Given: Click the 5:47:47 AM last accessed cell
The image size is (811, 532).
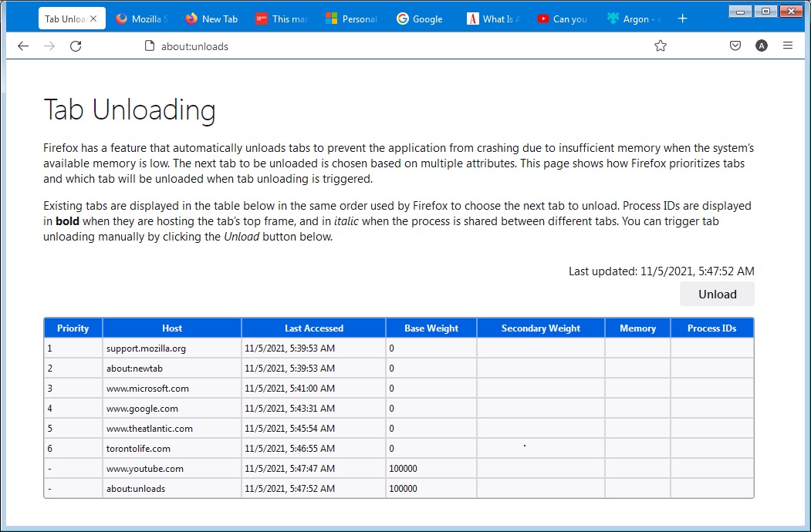Looking at the screenshot, I should [x=314, y=469].
